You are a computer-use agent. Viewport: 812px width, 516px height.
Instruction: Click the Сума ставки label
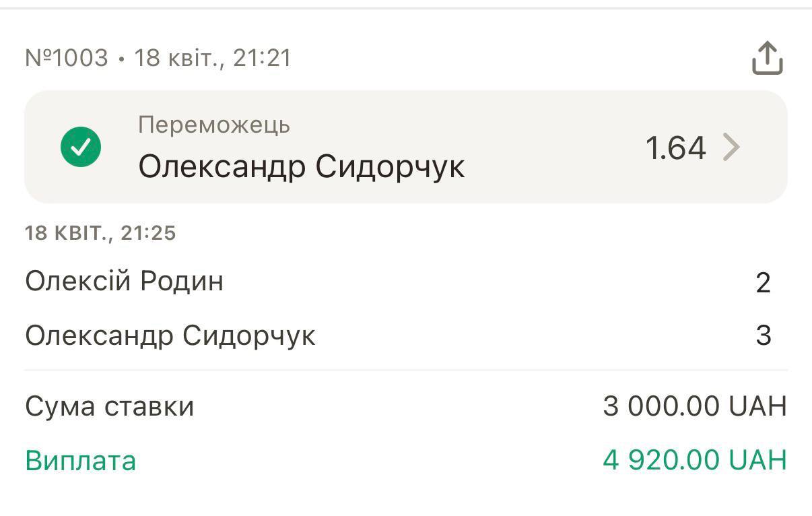coord(109,407)
